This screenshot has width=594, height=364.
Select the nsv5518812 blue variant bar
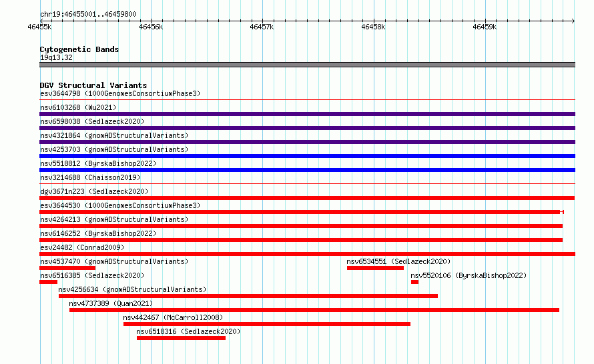pyautogui.click(x=307, y=170)
